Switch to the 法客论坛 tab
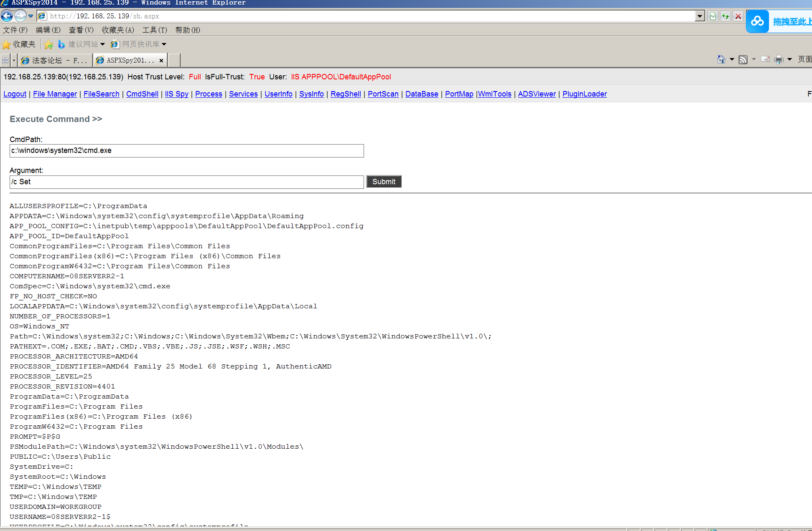The height and width of the screenshot is (531, 812). click(x=54, y=61)
